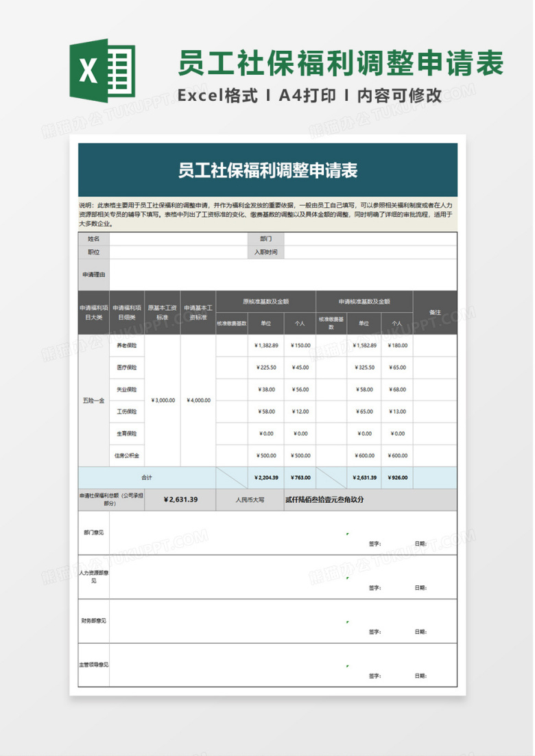Click 个人 subheader under 申请核准基数及金额
Image resolution: width=535 pixels, height=756 pixels.
point(397,324)
